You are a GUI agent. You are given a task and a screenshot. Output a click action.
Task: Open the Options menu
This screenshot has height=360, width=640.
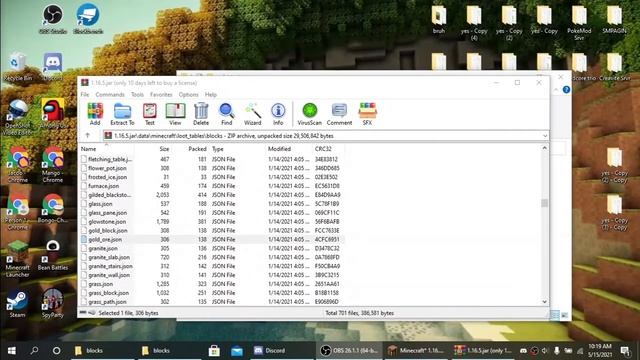188,94
